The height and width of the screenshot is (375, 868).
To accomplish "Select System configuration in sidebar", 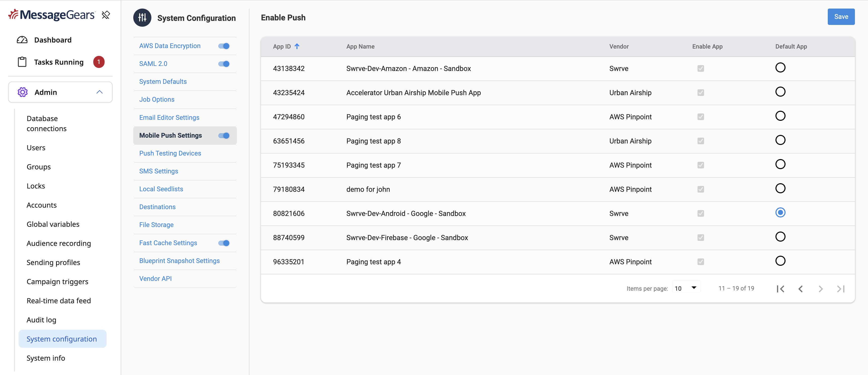I will (x=62, y=339).
